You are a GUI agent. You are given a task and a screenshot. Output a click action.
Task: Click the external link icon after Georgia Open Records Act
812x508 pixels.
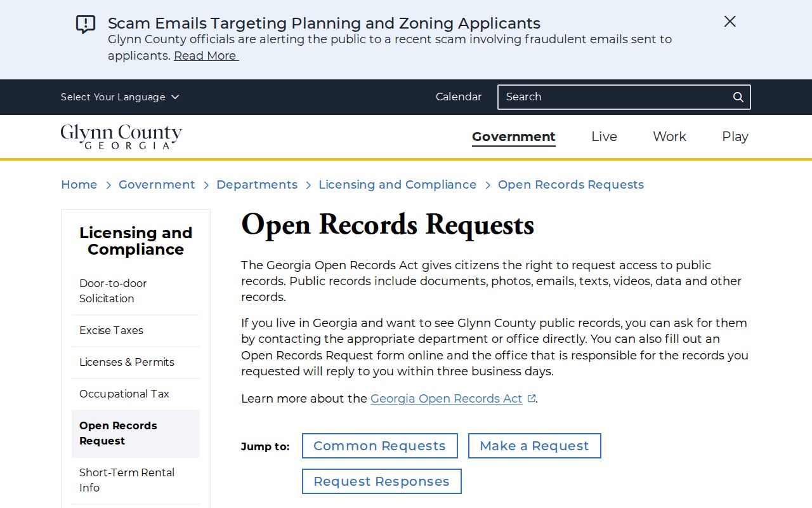tap(532, 399)
